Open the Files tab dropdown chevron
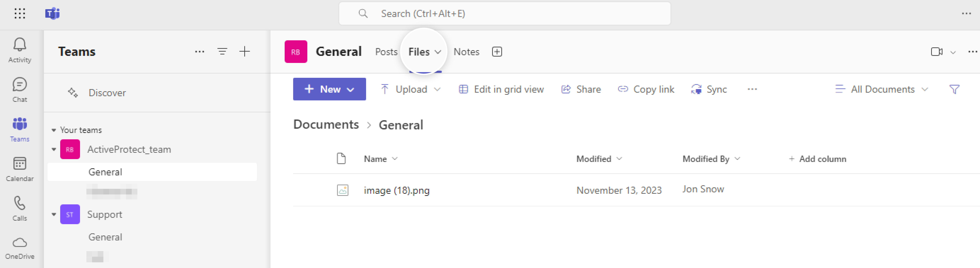Viewport: 980px width, 268px height. point(438,52)
